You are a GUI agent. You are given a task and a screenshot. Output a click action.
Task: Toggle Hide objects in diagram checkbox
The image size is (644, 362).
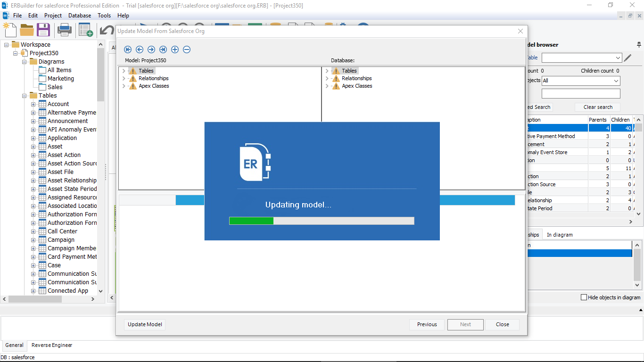click(x=584, y=297)
